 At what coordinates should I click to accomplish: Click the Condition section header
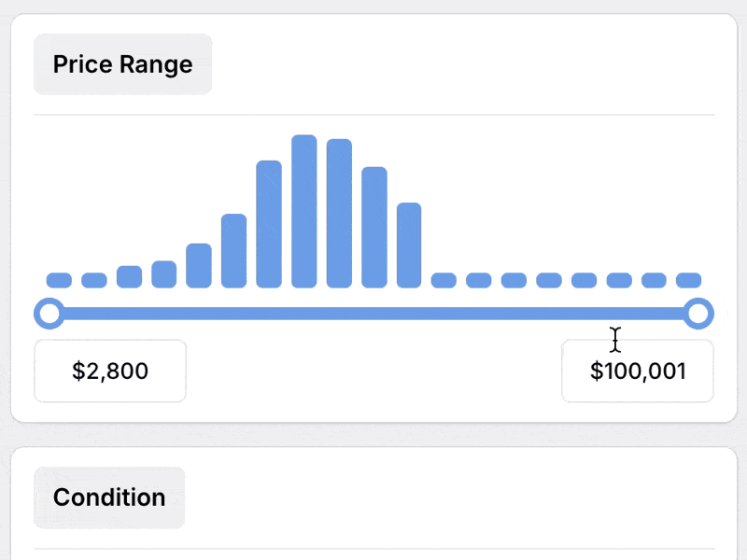click(109, 497)
